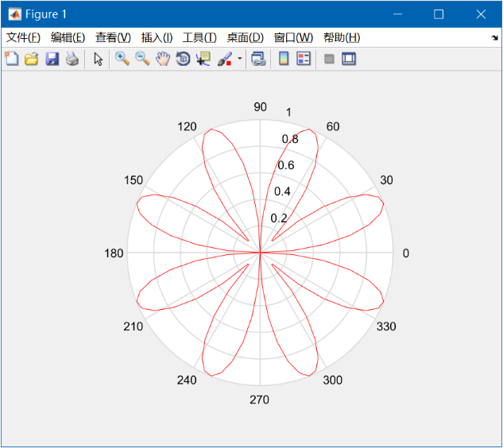Open the 工具(T) menu
Viewport: 503px width, 448px height.
pyautogui.click(x=199, y=37)
